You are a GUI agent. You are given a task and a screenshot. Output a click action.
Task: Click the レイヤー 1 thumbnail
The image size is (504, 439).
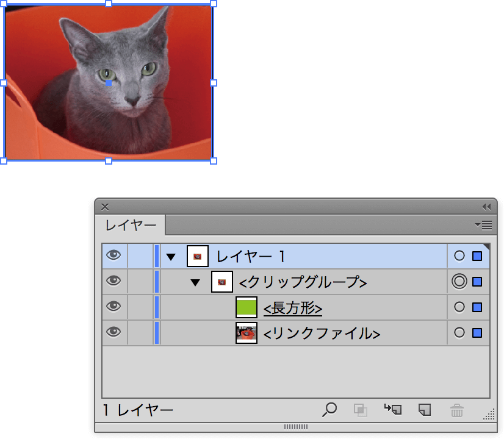click(x=198, y=256)
